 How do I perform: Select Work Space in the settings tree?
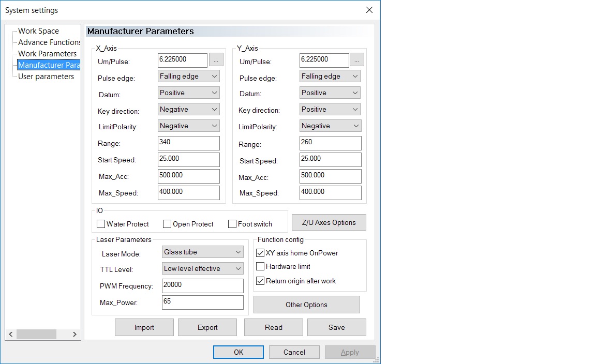38,31
